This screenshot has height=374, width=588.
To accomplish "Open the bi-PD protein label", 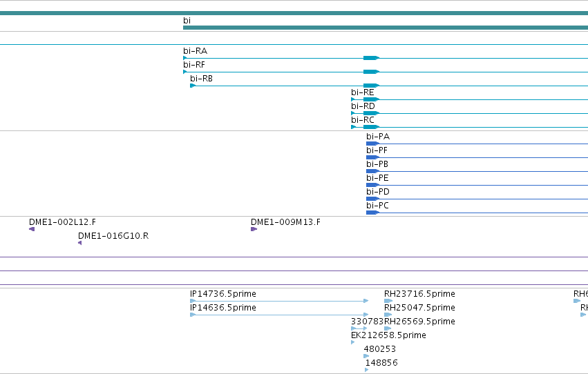I will [x=378, y=192].
